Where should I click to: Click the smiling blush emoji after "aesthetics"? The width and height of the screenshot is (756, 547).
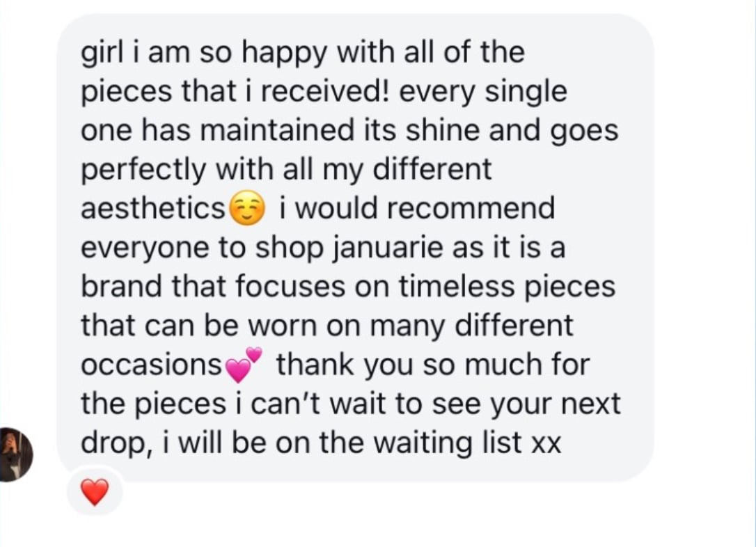246,209
